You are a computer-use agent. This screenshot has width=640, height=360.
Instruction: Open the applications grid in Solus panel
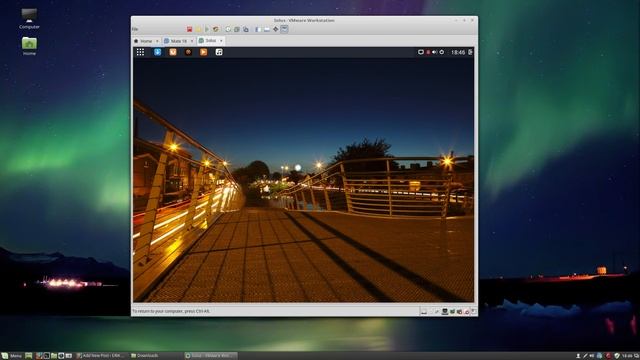click(140, 52)
